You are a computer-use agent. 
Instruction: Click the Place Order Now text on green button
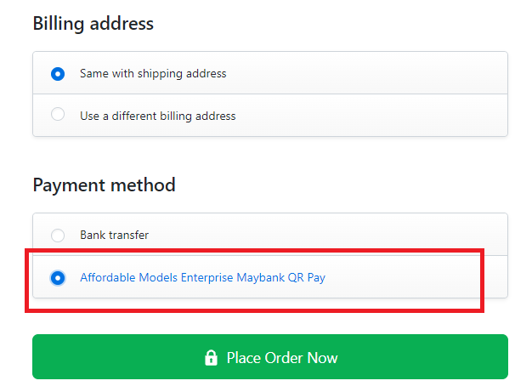pyautogui.click(x=282, y=358)
